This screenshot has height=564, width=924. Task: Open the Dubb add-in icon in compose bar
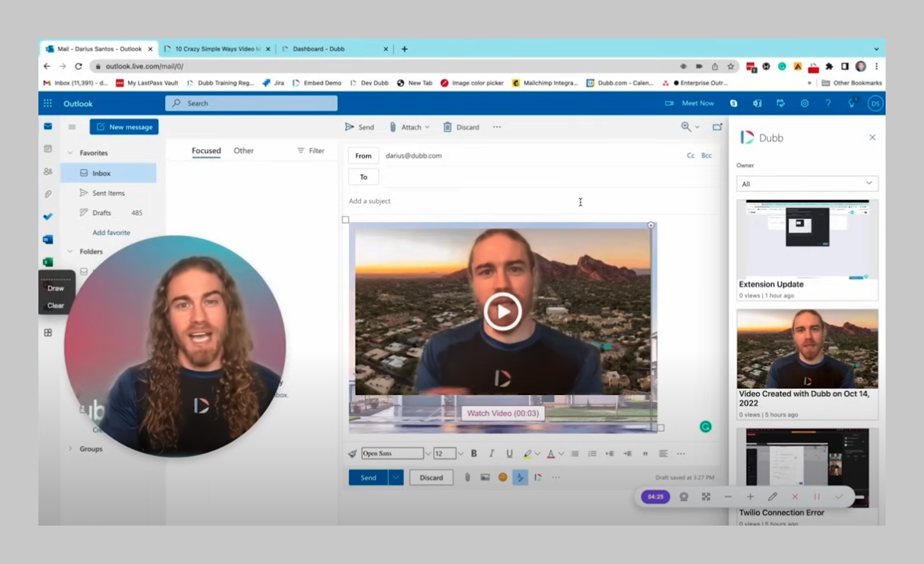pyautogui.click(x=538, y=477)
